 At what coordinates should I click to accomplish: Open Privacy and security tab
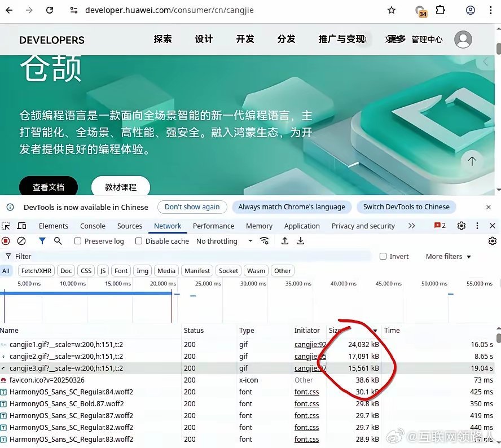363,226
